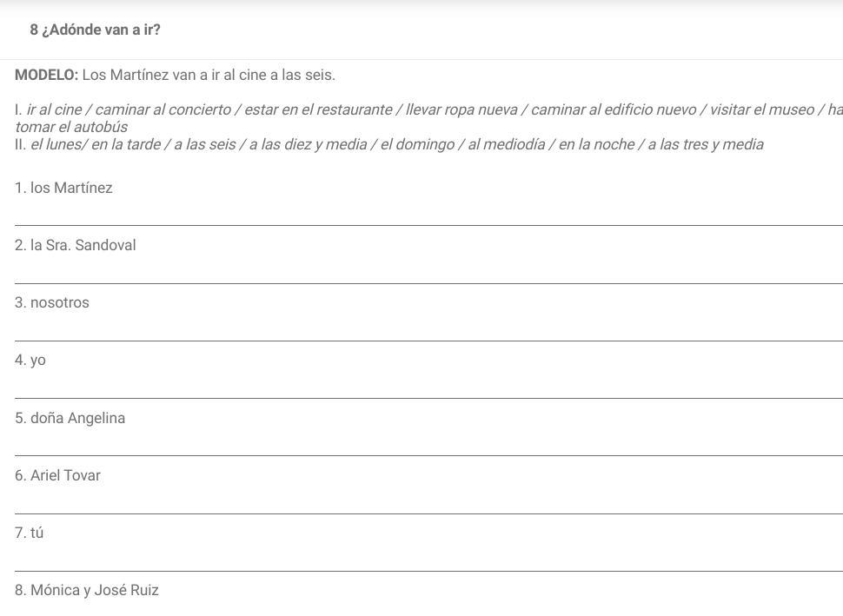Select the prompt 2. la Sra. Sandoval
Viewport: 843px width, 616px height.
tap(76, 245)
